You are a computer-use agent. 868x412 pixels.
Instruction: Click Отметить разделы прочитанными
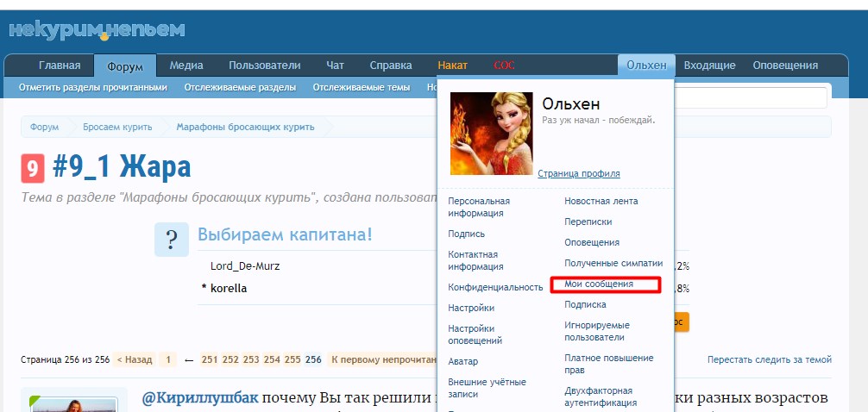pyautogui.click(x=93, y=87)
